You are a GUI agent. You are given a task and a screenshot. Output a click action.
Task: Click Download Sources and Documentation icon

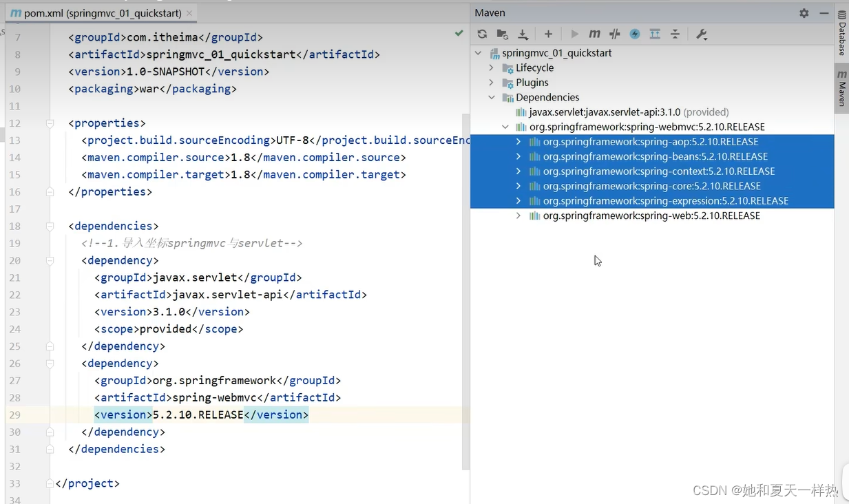(523, 34)
